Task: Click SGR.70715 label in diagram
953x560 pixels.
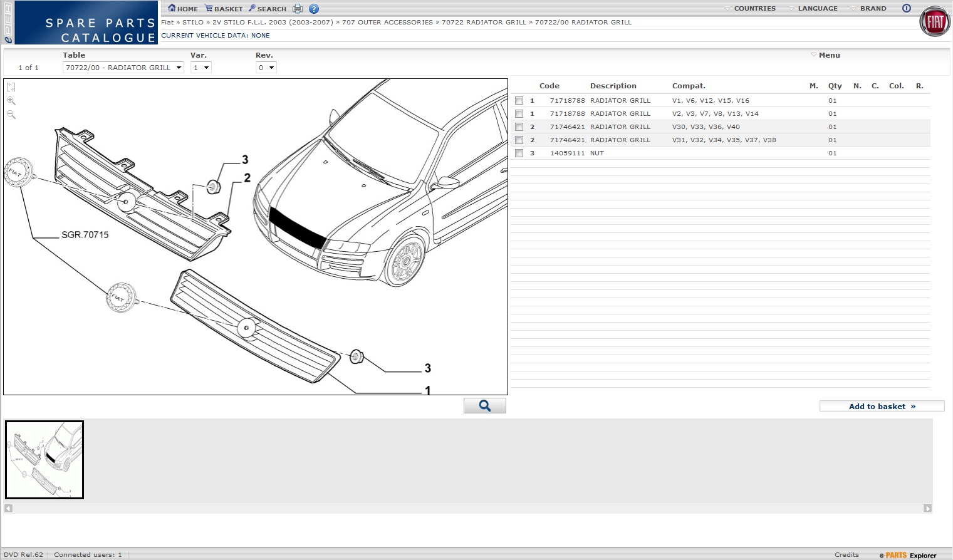Action: pos(85,235)
